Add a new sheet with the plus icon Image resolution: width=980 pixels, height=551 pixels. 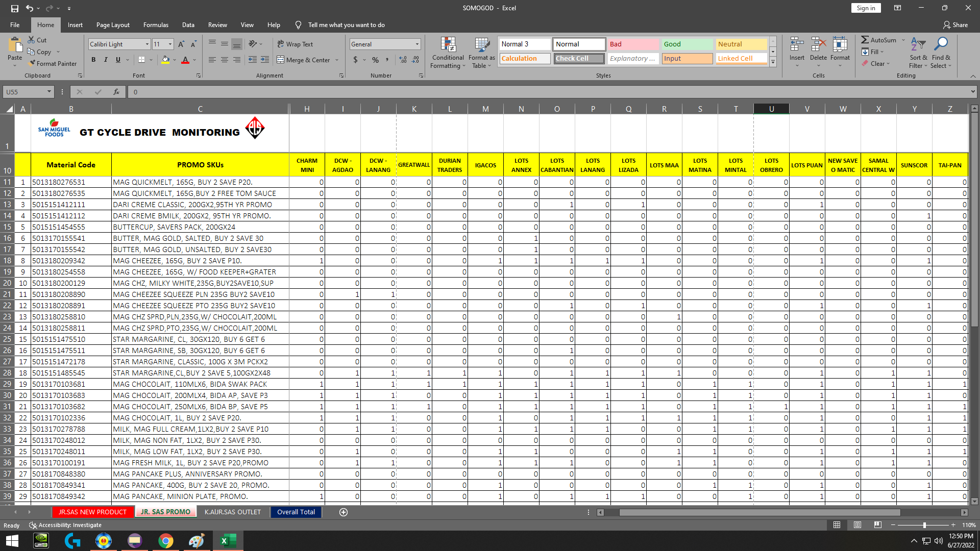pos(344,512)
